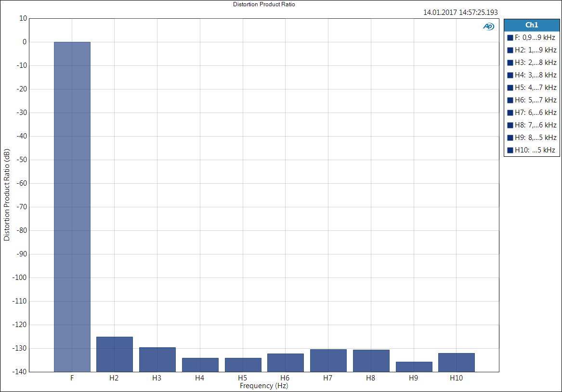Click the x-axis label 'H10'
The image size is (562, 392).
pyautogui.click(x=456, y=378)
